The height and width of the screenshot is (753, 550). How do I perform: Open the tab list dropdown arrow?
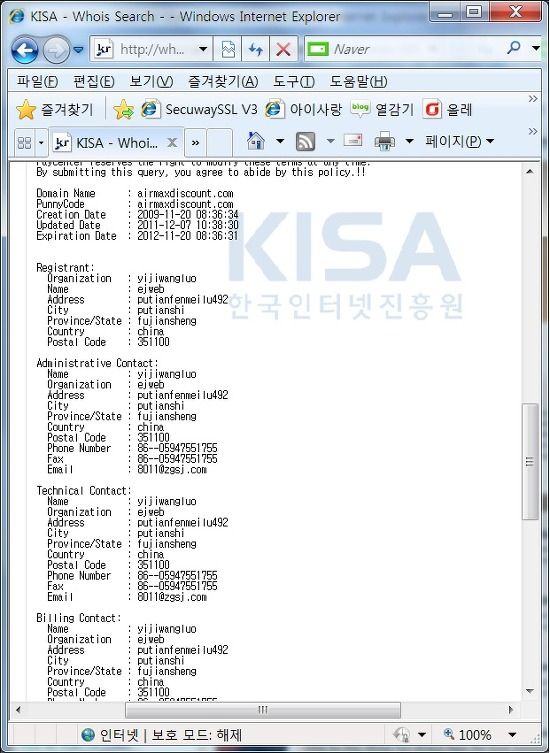point(41,143)
